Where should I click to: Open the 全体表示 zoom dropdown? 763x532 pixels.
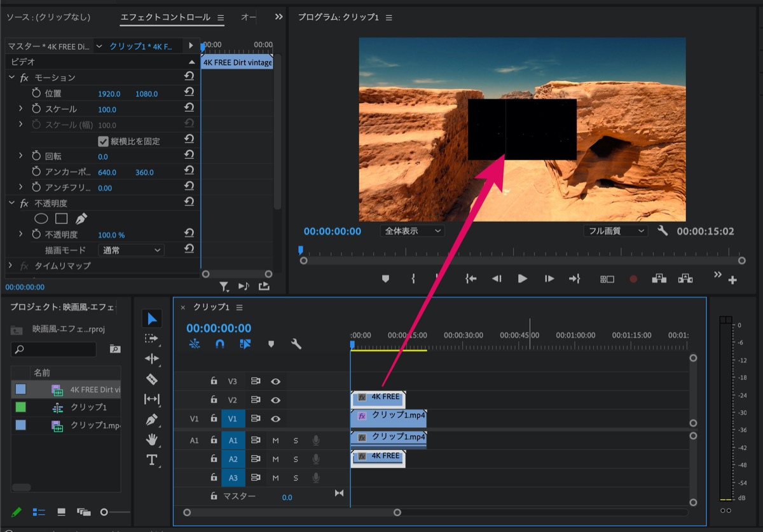tap(413, 231)
